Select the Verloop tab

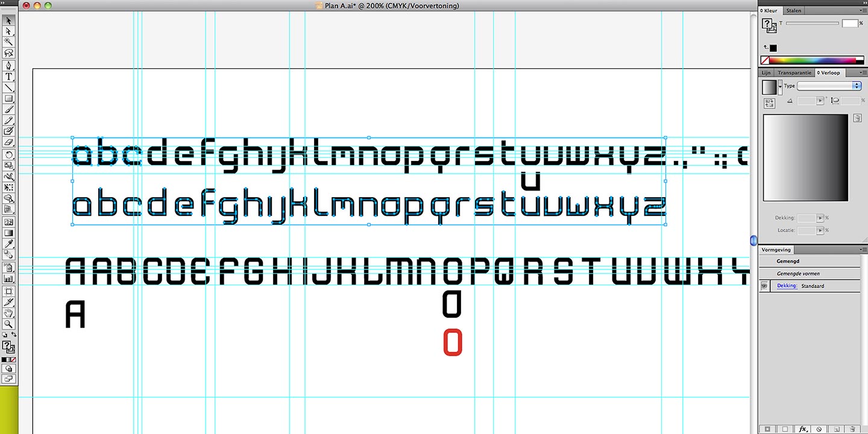point(829,73)
